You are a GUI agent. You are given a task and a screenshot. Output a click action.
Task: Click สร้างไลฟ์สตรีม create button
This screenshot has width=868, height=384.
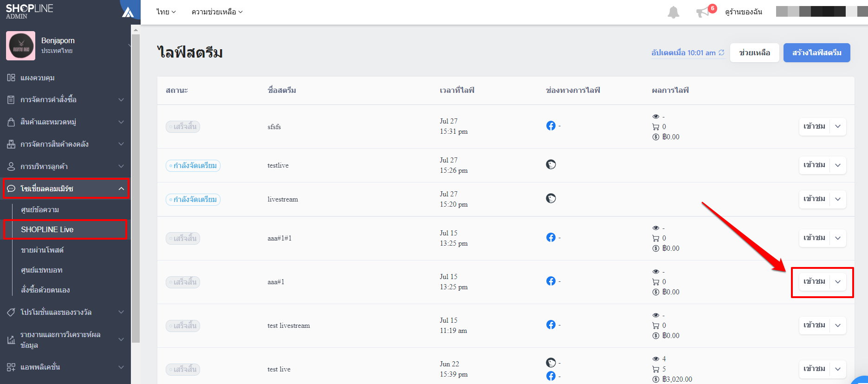tap(816, 52)
